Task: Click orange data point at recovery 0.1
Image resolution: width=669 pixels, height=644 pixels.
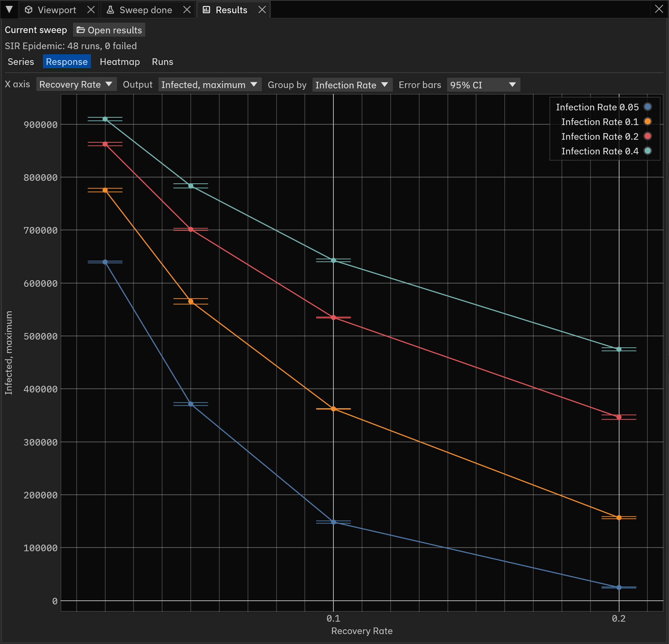Action: pyautogui.click(x=333, y=409)
